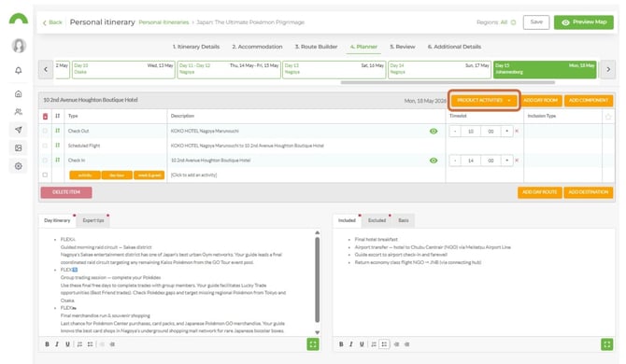Open the Accommodation step tab
This screenshot has height=364, width=626.
(257, 47)
